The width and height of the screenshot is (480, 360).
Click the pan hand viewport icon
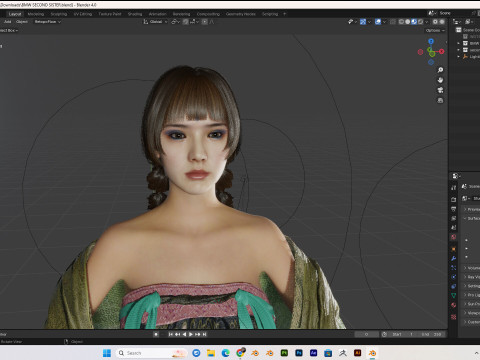pos(440,80)
